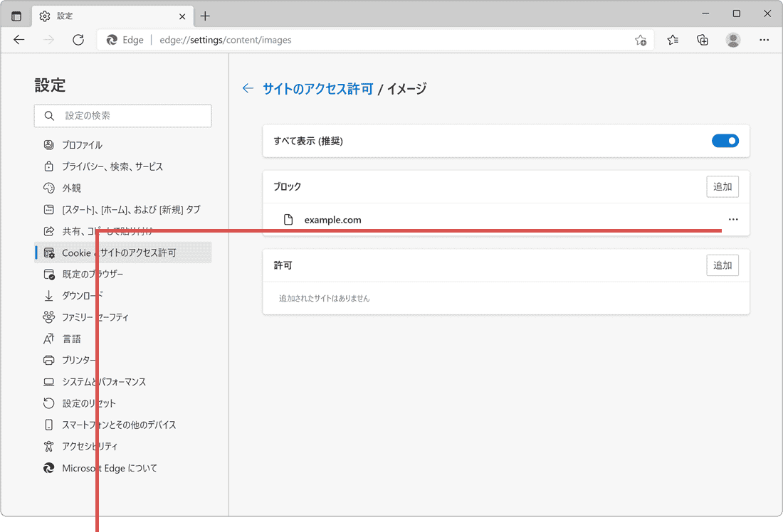Viewport: 783px width, 532px height.
Task: Add this page to favorites star icon
Action: tap(641, 40)
